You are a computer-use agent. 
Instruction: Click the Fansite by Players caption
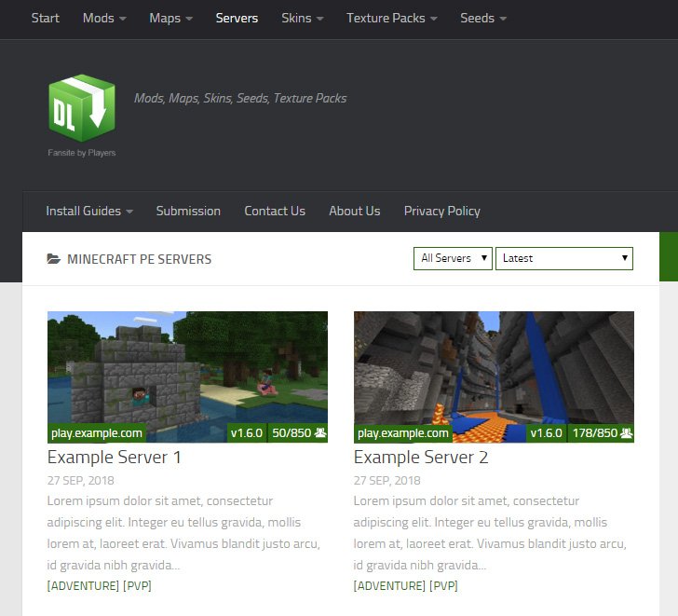pyautogui.click(x=82, y=153)
